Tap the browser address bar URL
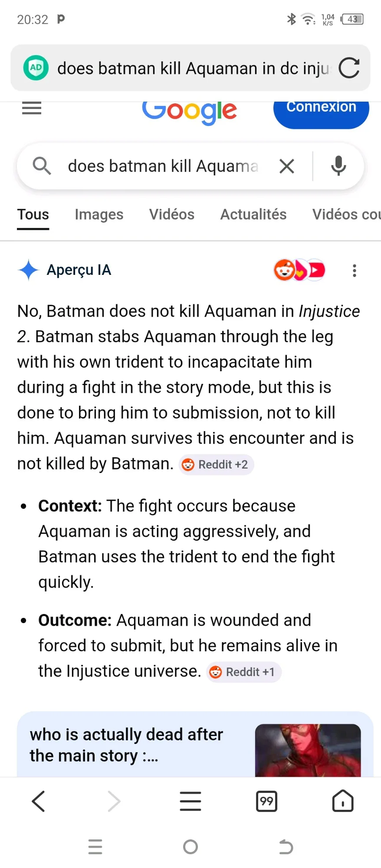The image size is (381, 868). coord(193,68)
